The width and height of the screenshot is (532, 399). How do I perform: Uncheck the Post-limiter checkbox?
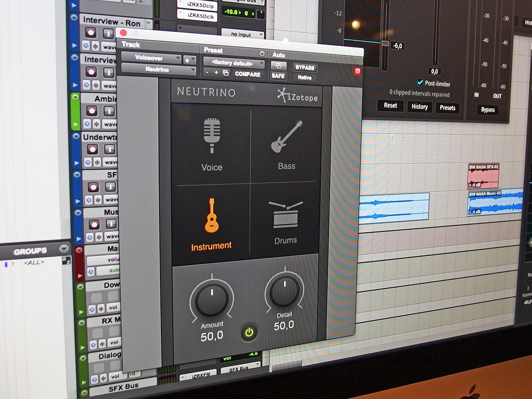(420, 82)
